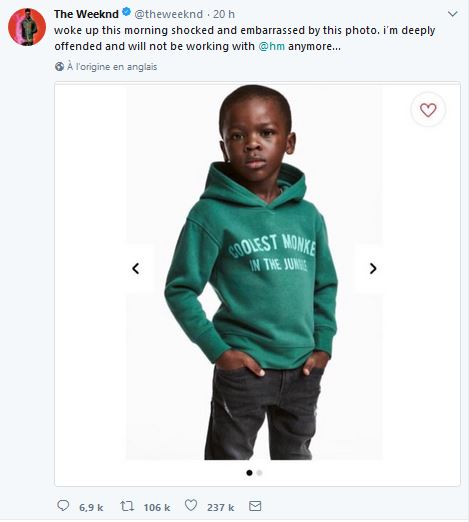
Task: Click the reply speech bubble icon
Action: pos(63,505)
